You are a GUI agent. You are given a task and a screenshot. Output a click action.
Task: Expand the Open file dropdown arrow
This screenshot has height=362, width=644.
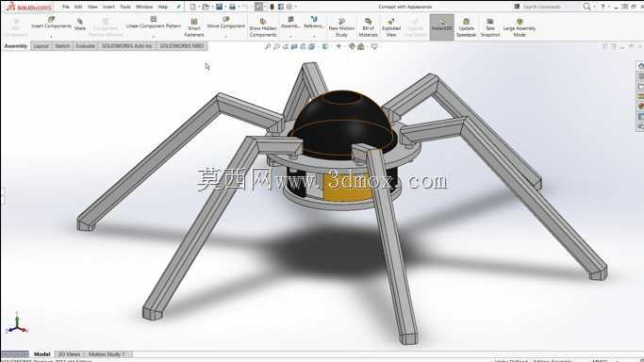[212, 7]
